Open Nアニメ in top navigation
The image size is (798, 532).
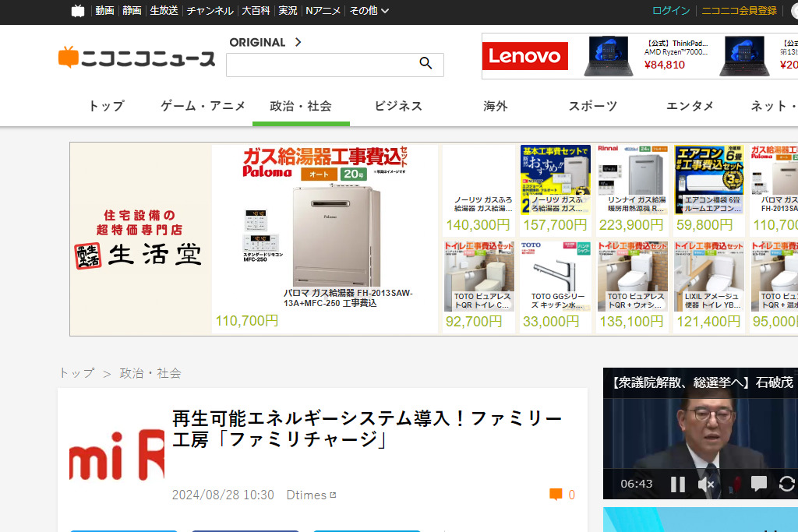pyautogui.click(x=323, y=11)
